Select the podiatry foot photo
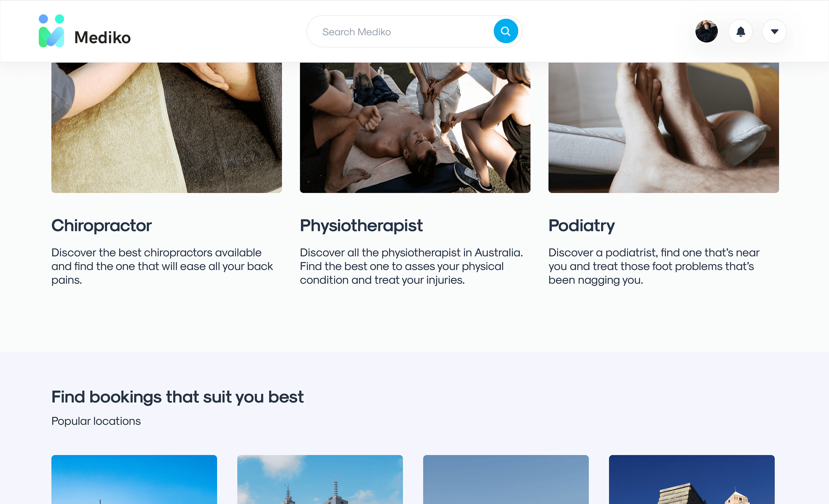 (664, 127)
